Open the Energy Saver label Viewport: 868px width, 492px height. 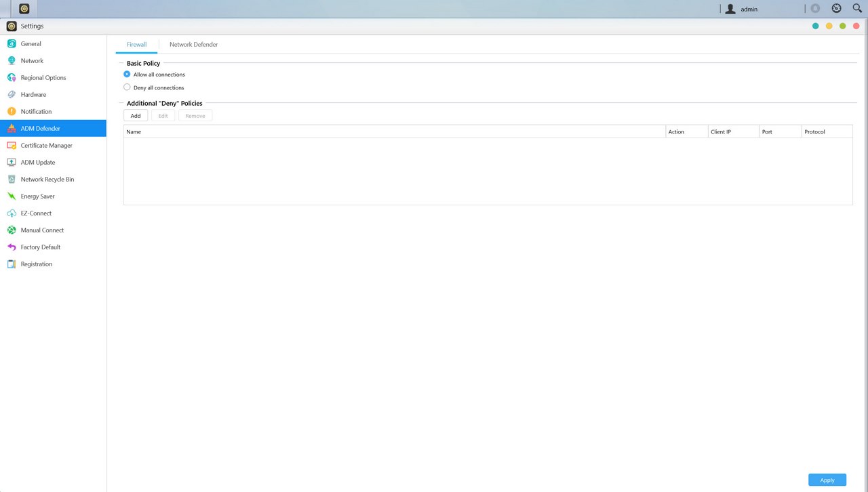[x=38, y=197]
